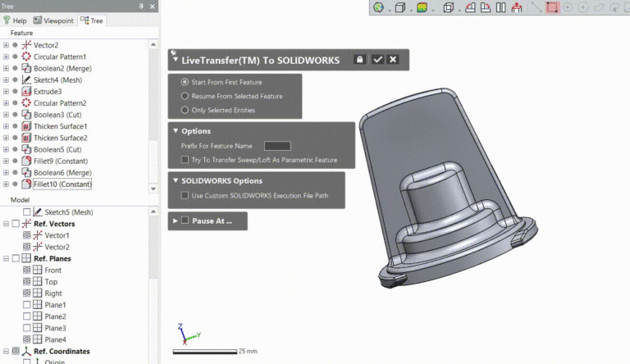Image resolution: width=630 pixels, height=364 pixels.
Task: Click the wireframe cube viewpoint icon
Action: click(449, 7)
